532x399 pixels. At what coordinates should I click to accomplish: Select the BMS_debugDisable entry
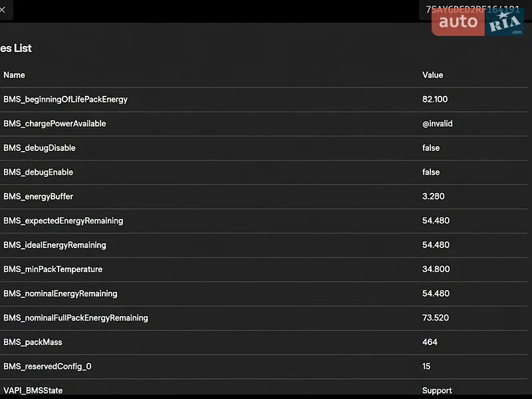point(263,148)
